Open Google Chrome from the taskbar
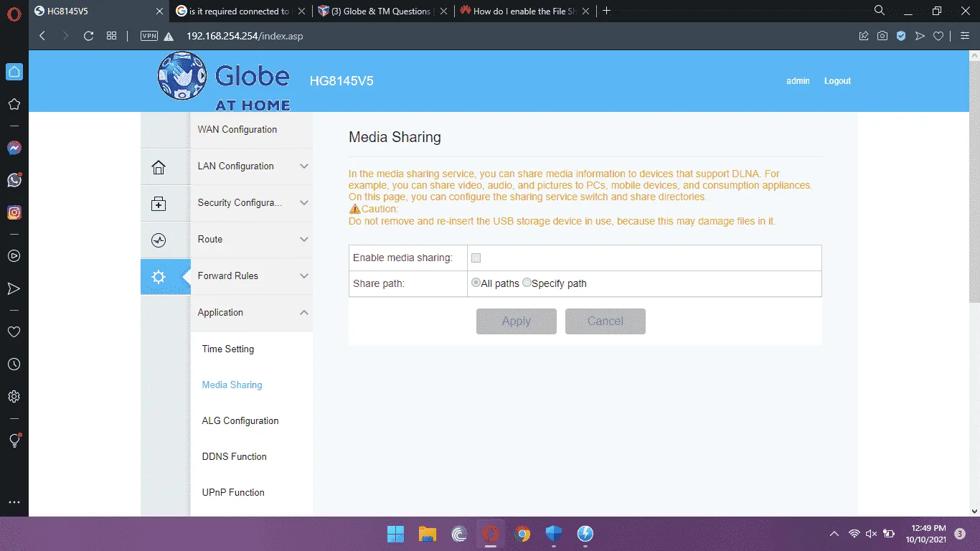Image resolution: width=980 pixels, height=551 pixels. coord(523,534)
